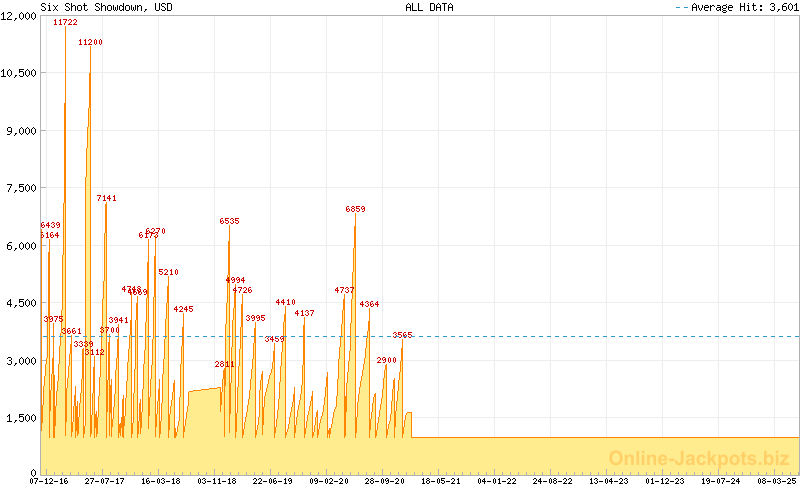
Task: Select the 4245 data label
Action: (183, 309)
